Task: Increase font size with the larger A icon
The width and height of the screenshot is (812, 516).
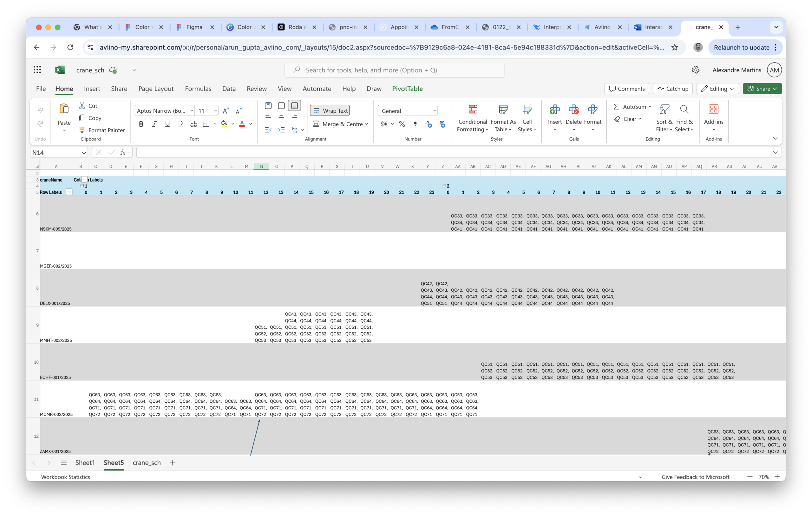Action: [x=226, y=111]
